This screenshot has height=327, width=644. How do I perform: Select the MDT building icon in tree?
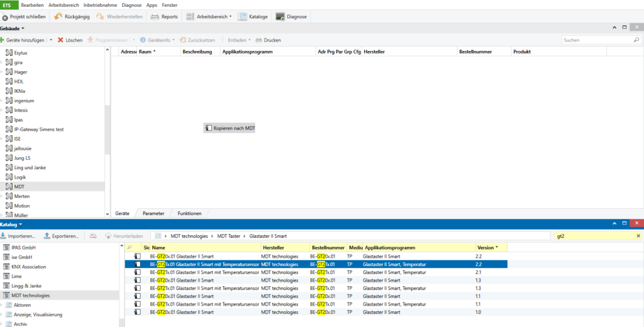tap(9, 187)
